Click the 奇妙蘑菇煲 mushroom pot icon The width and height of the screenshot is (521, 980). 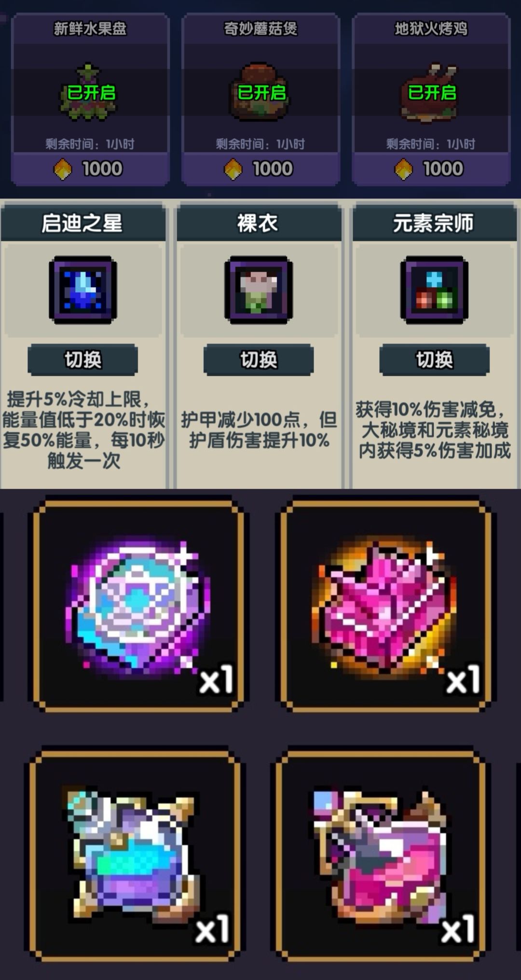tap(260, 92)
